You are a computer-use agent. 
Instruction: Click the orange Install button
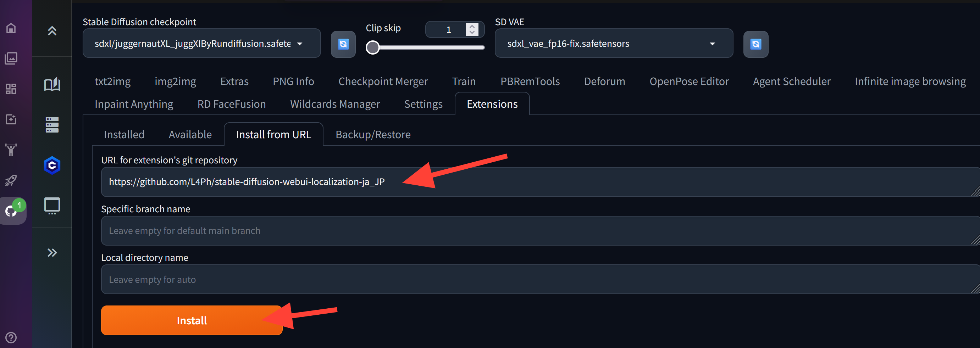pos(192,320)
